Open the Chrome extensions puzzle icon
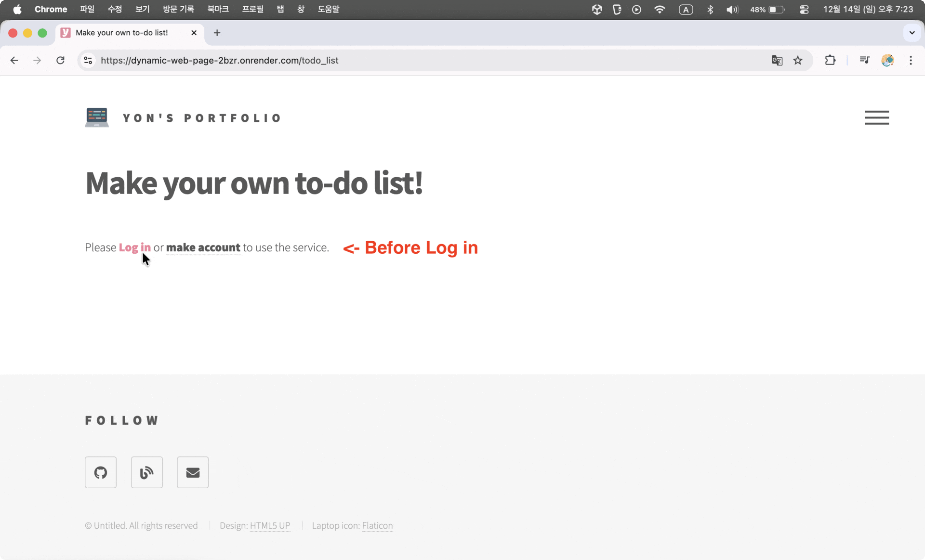925x560 pixels. (x=830, y=60)
